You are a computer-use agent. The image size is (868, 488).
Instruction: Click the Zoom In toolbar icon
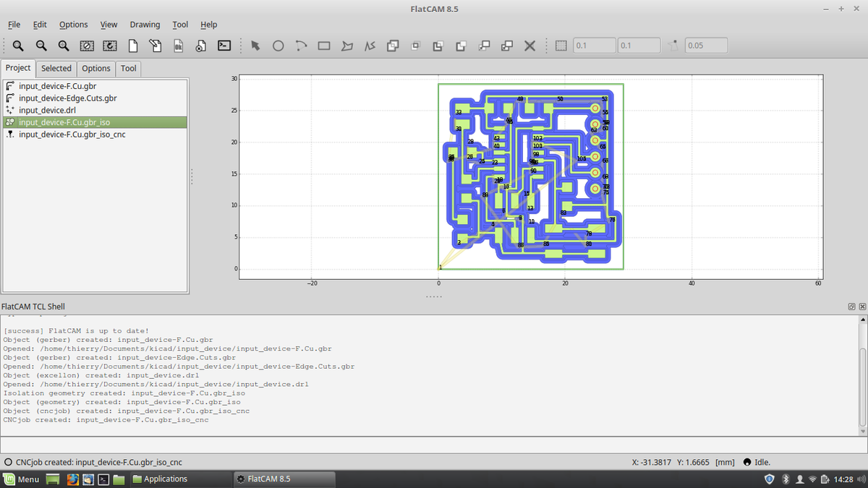(64, 46)
